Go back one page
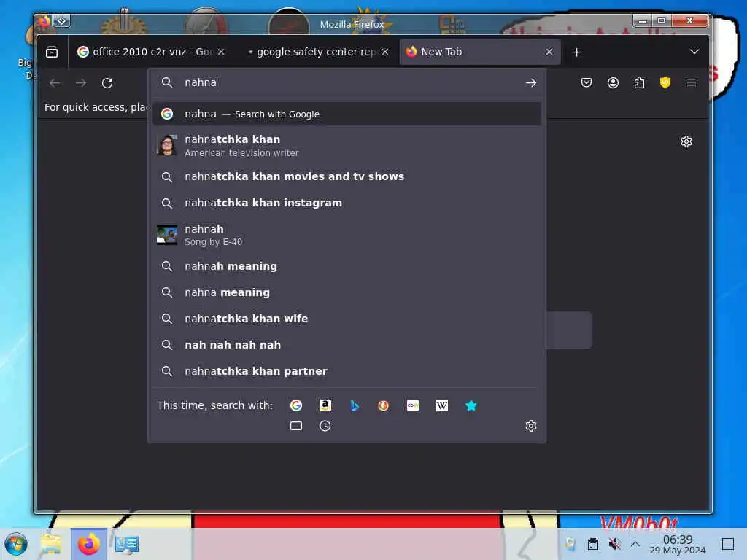The height and width of the screenshot is (560, 747). (55, 83)
